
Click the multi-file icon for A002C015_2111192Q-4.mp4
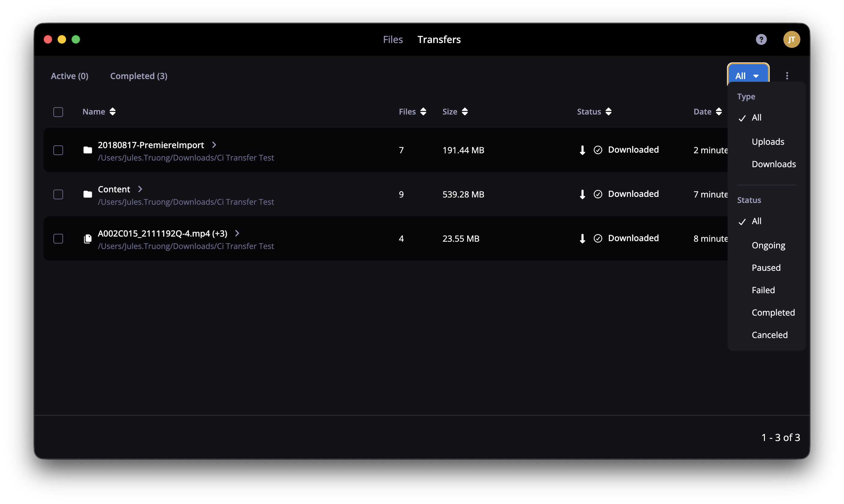pos(88,239)
